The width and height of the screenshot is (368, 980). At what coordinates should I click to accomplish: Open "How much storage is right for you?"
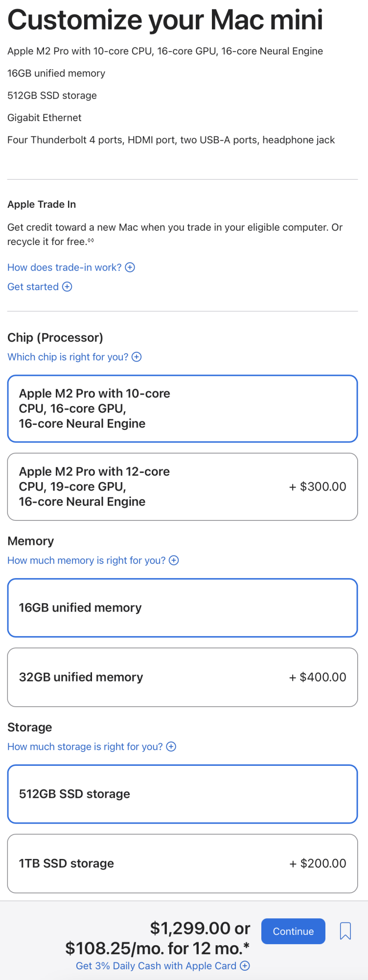pyautogui.click(x=85, y=747)
